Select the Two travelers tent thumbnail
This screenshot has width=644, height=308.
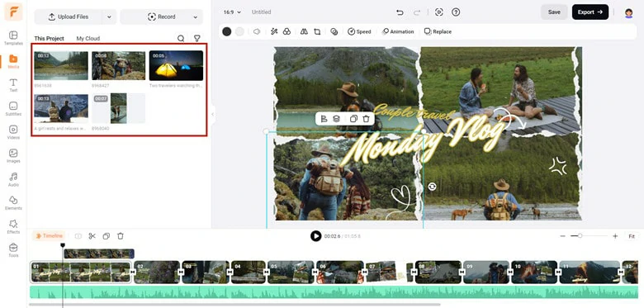tap(176, 66)
